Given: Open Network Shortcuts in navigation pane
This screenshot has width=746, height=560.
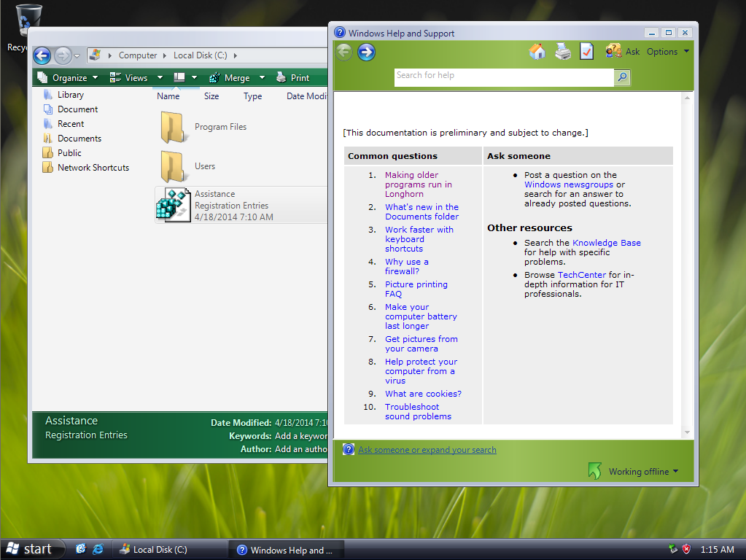Looking at the screenshot, I should 93,168.
